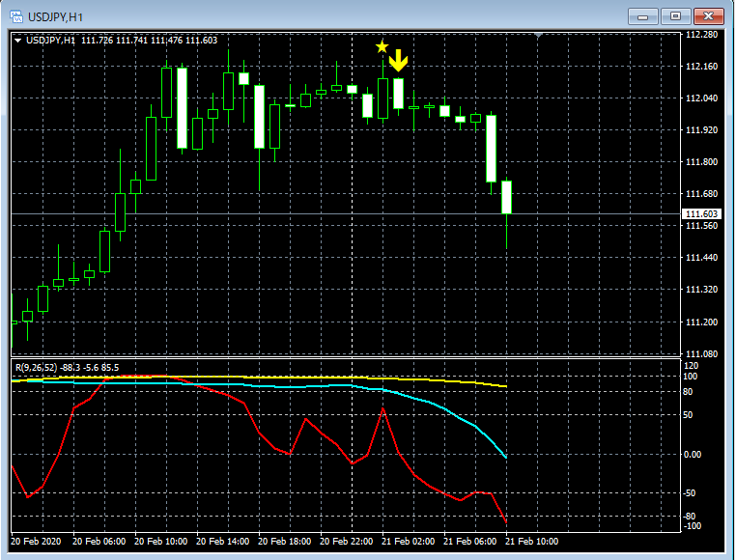Click the 111.080 price scale value

pyautogui.click(x=701, y=354)
